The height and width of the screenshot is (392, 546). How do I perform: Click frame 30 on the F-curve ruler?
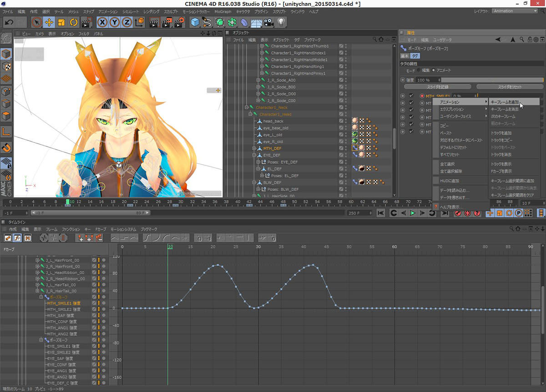(258, 246)
